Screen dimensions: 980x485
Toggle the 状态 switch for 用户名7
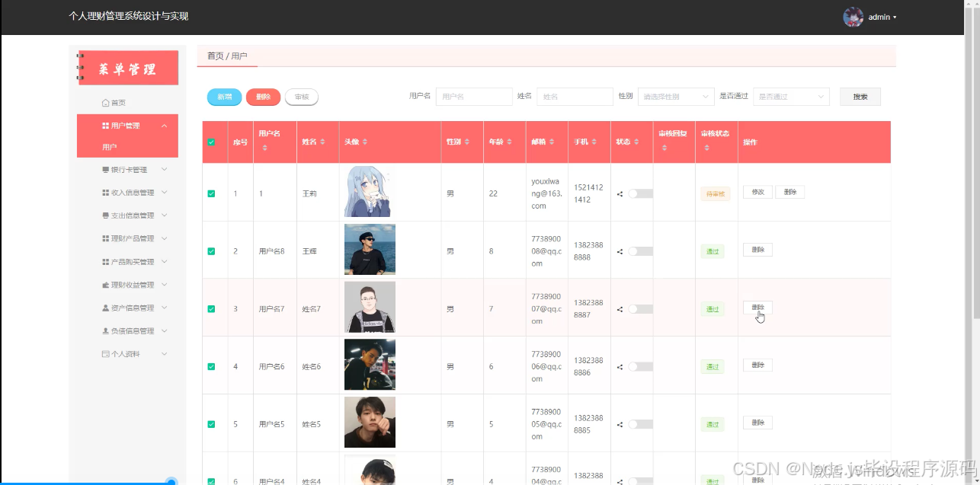click(641, 309)
